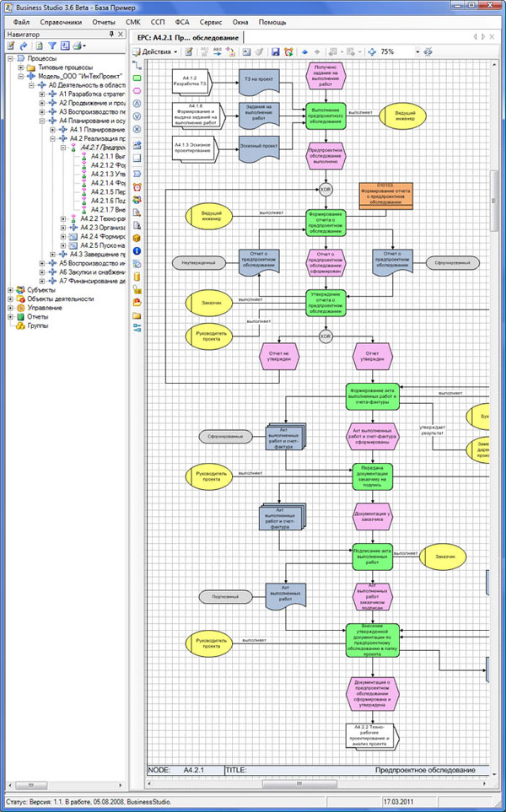Toggle the Navigator panel pin
This screenshot has width=506, height=812.
(x=111, y=35)
